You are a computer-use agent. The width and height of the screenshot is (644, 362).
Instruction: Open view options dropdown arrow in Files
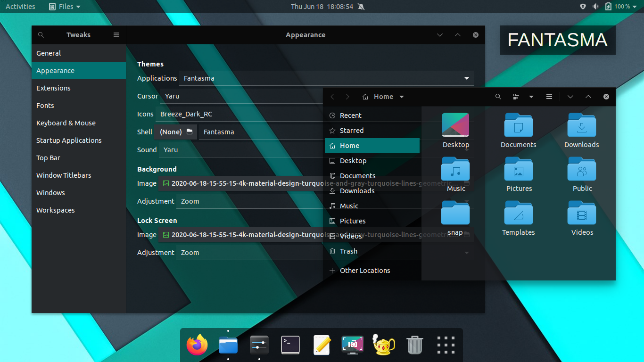531,97
